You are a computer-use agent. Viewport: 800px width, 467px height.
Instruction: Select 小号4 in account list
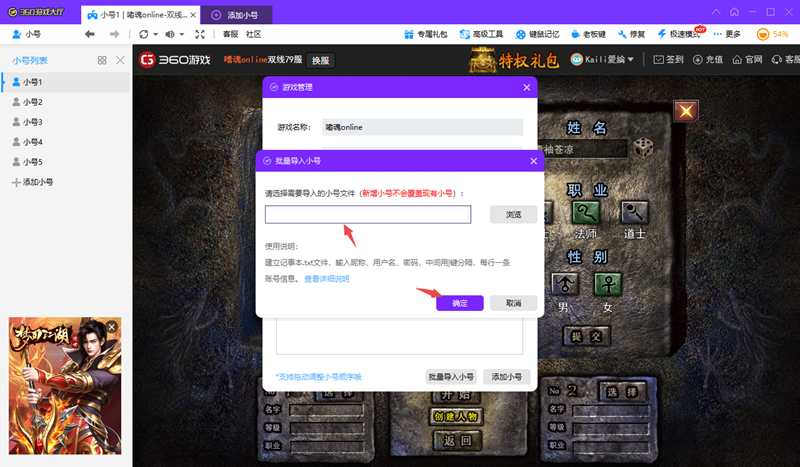(66, 142)
